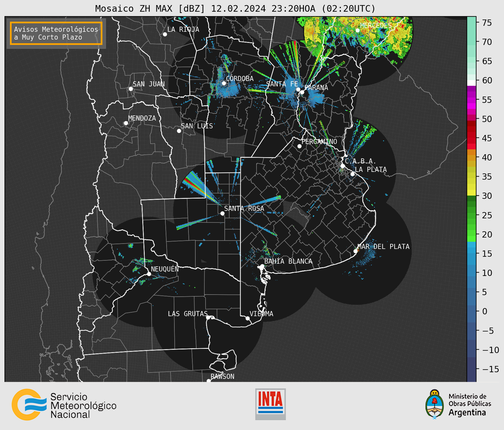Select the Santa Fe city marker
This screenshot has height=430, width=504.
[298, 89]
